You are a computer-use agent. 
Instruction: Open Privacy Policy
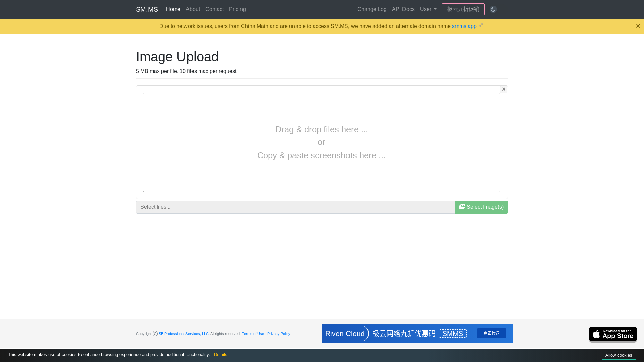[278, 334]
